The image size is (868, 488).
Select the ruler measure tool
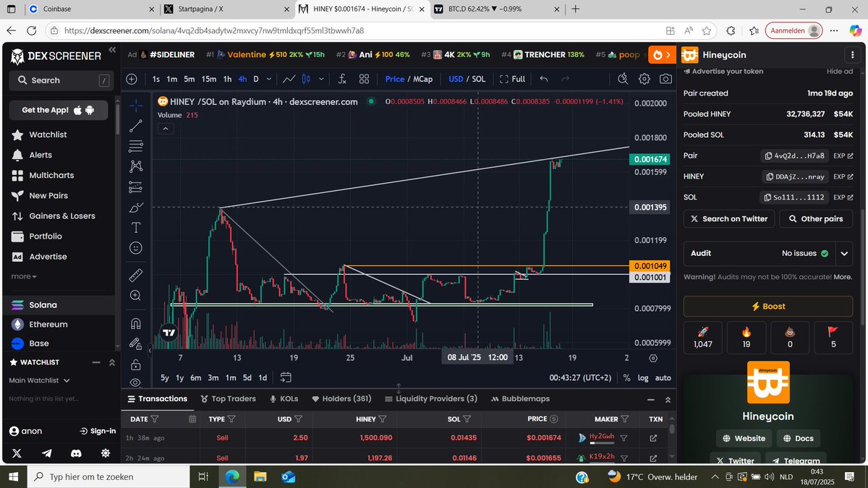coord(136,275)
